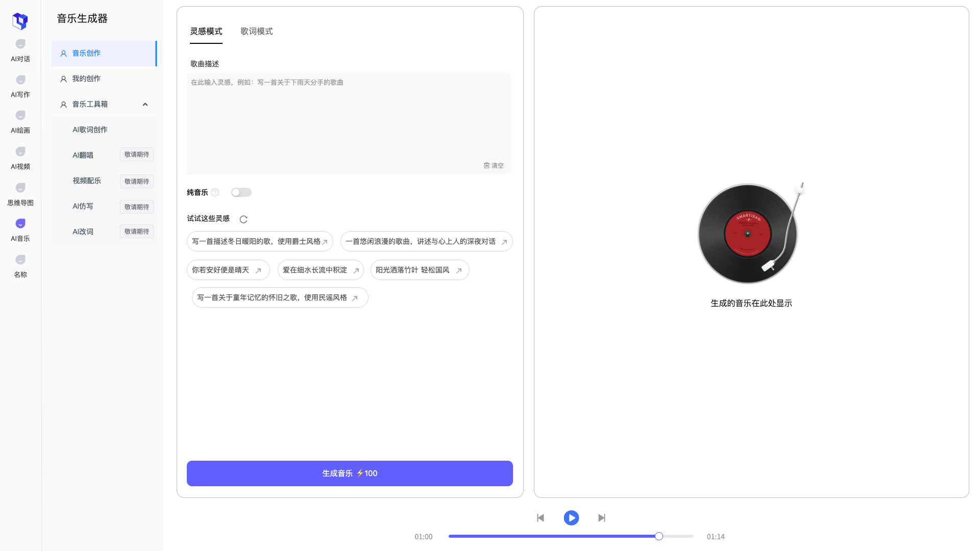Image resolution: width=980 pixels, height=551 pixels.
Task: Refresh the inspiration suggestions
Action: click(243, 219)
